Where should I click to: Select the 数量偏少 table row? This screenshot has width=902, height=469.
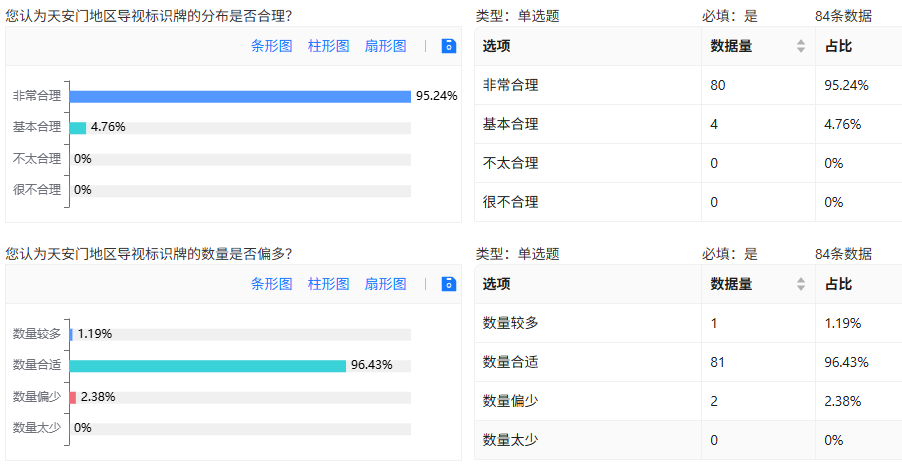click(688, 401)
